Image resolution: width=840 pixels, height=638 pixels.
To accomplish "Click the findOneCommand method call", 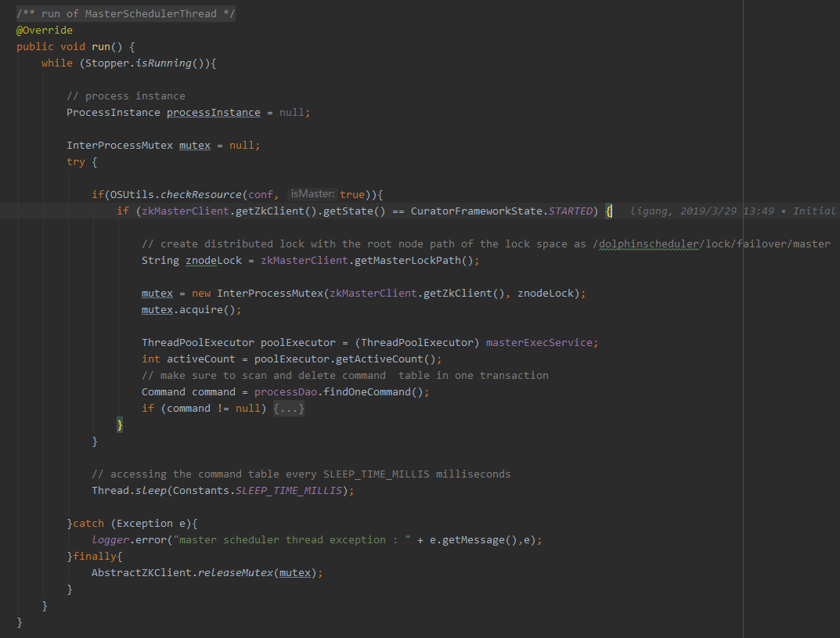I will pyautogui.click(x=367, y=391).
